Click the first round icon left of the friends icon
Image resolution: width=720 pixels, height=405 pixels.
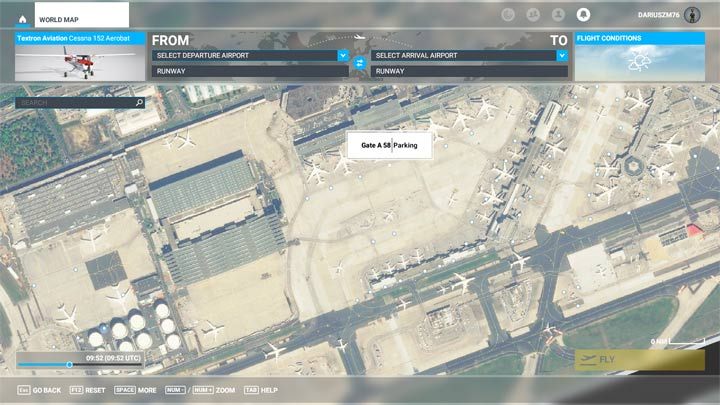509,15
